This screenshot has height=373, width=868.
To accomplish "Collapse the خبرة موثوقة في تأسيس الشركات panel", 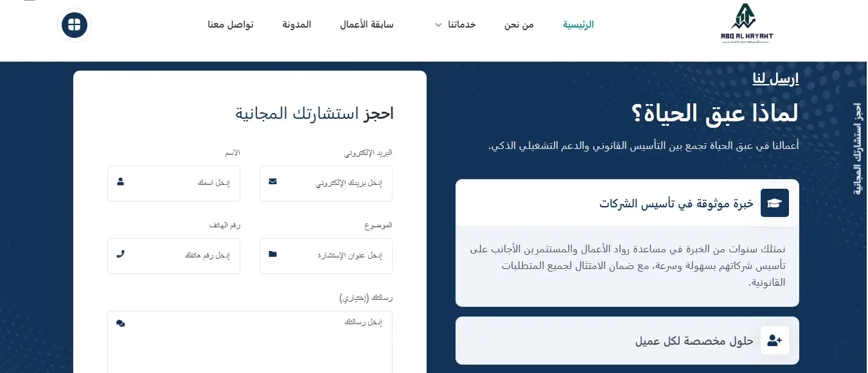I will [677, 204].
